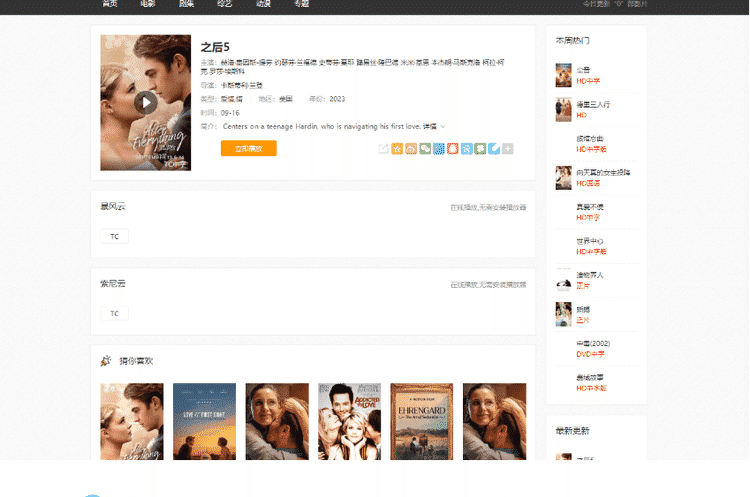Open 动漫 tab in top navigation
Viewport: 750px width, 497px height.
(263, 4)
